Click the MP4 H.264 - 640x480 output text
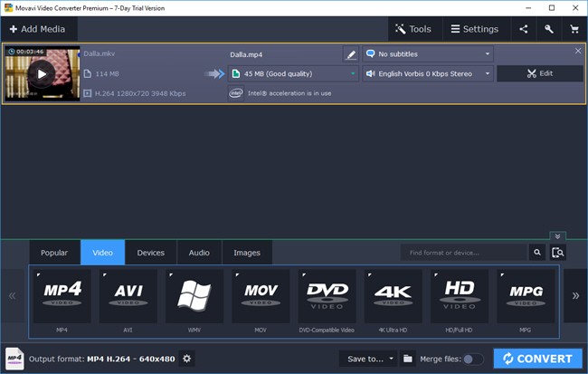The width and height of the screenshot is (588, 374). (x=131, y=359)
